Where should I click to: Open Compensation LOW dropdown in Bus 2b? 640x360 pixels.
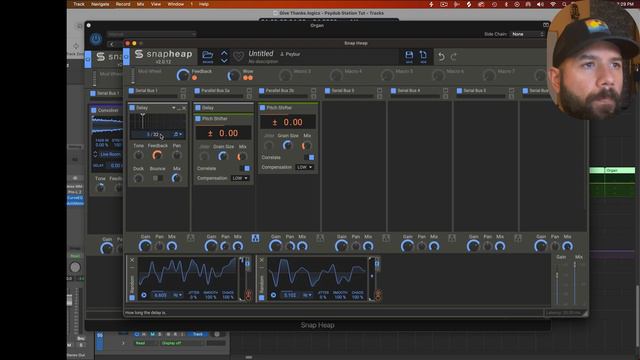coord(304,167)
